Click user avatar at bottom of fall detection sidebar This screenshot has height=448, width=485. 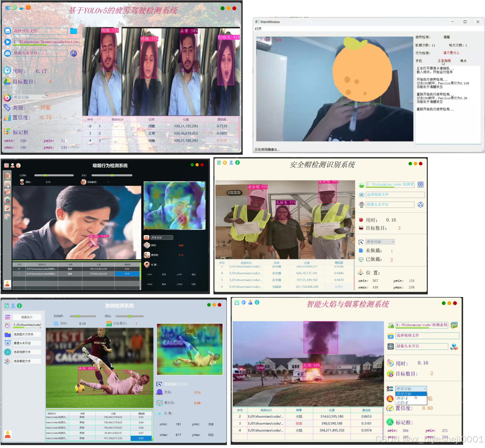8,434
